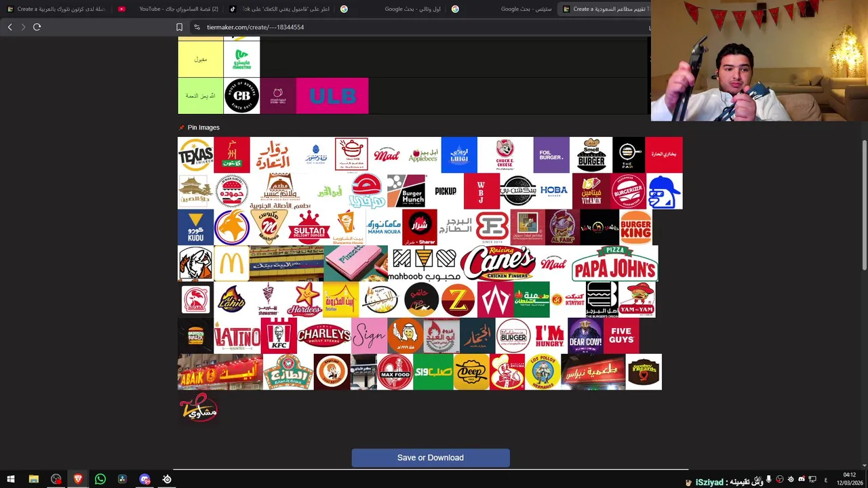This screenshot has width=868, height=488.
Task: Click the Kudu logo image
Action: 195,227
